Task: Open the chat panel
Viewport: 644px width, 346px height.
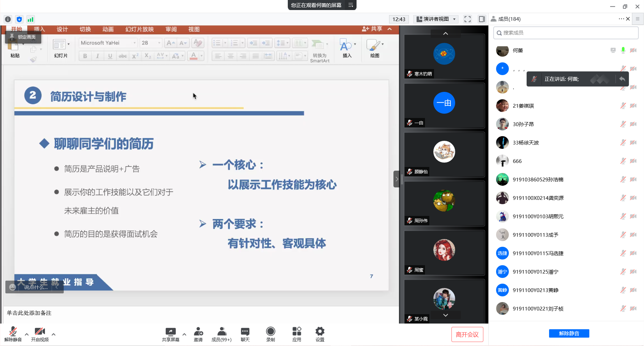Action: pos(245,332)
